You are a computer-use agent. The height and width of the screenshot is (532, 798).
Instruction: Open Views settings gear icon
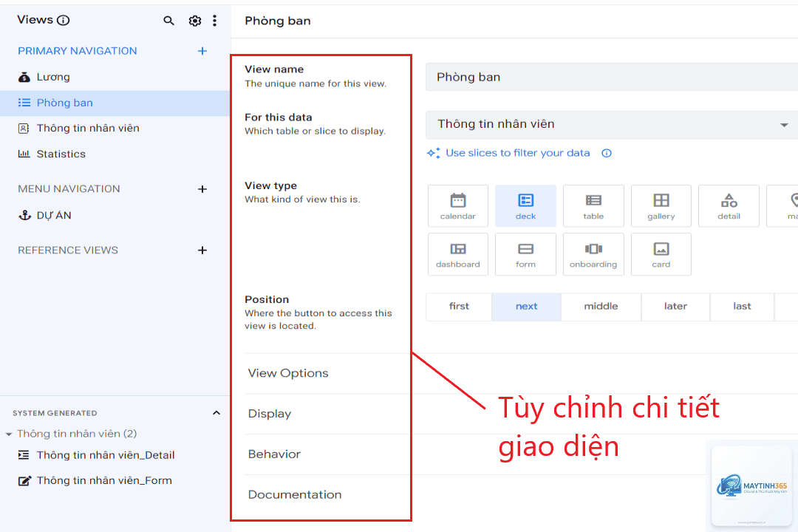tap(195, 21)
